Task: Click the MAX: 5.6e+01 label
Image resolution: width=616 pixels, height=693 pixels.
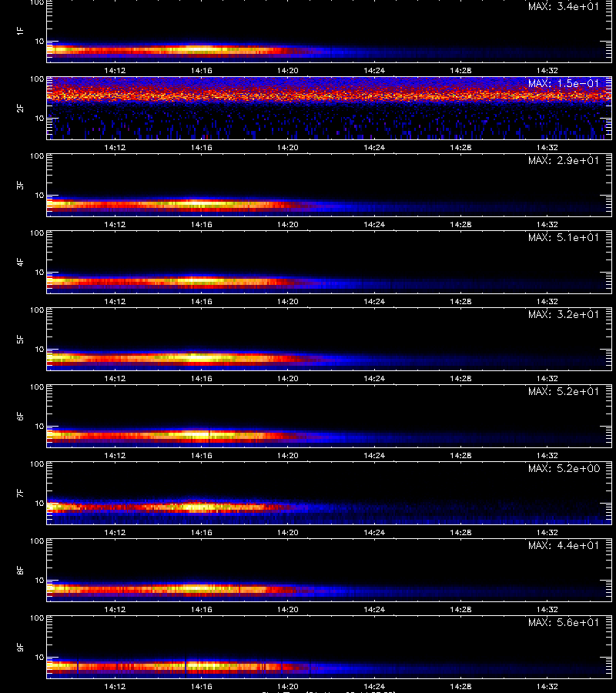Action: [564, 622]
